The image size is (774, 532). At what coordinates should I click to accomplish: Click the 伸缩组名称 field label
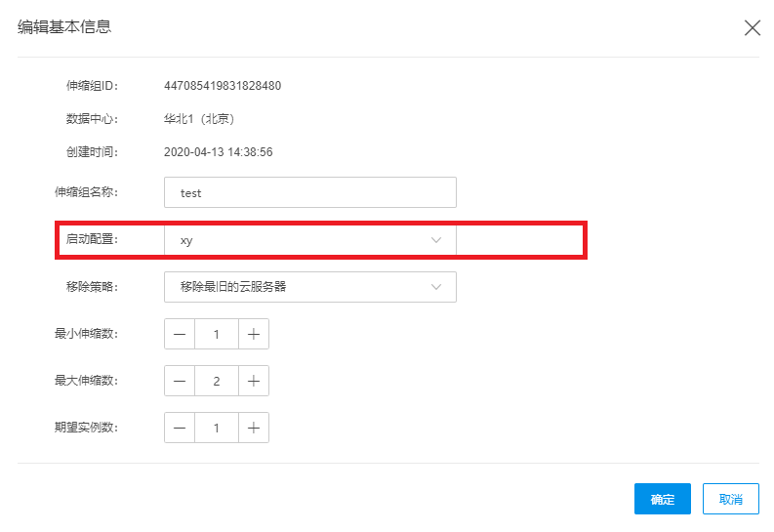84,193
